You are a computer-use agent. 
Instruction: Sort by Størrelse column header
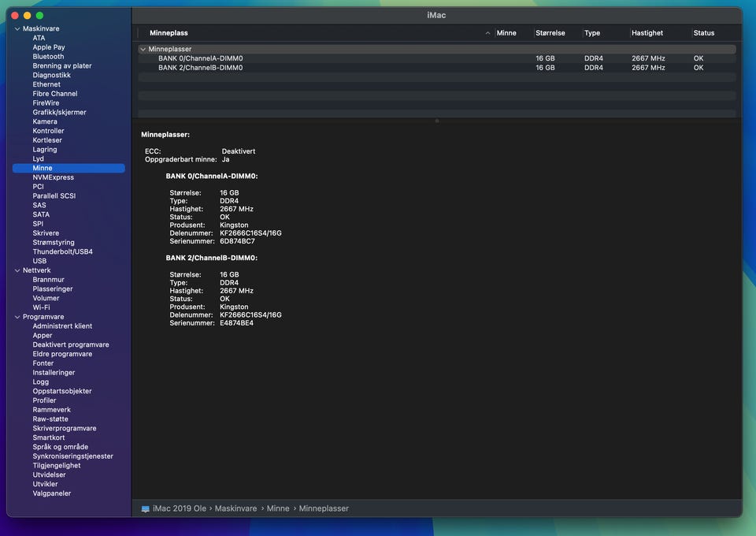click(x=550, y=33)
